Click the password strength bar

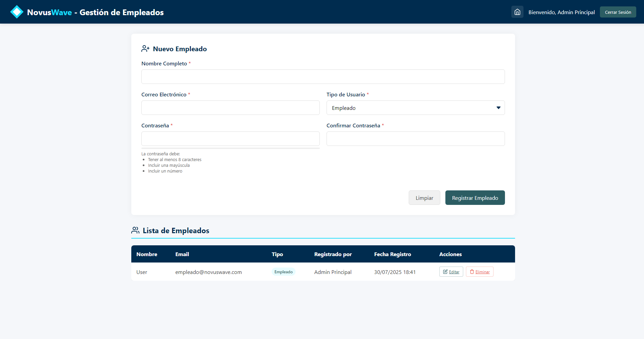click(x=230, y=148)
